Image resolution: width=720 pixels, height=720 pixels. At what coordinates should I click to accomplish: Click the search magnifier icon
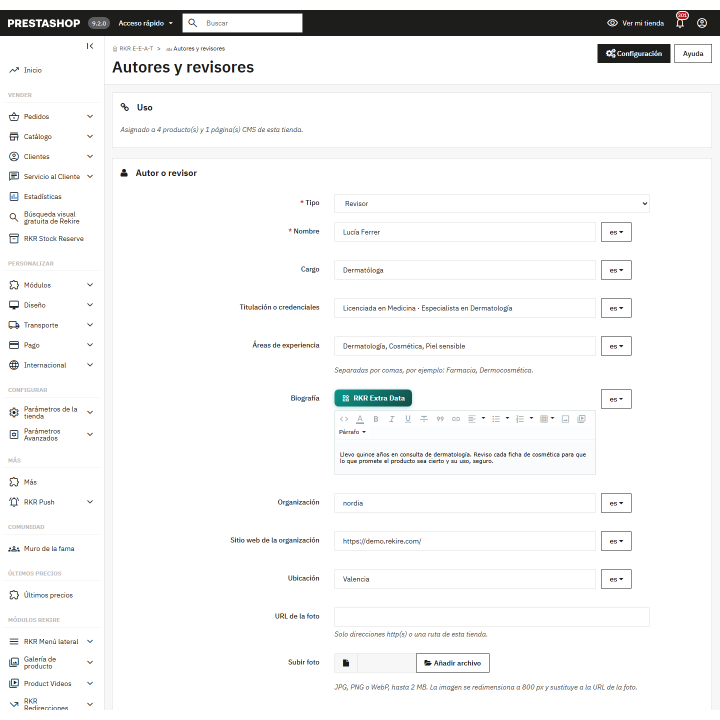pyautogui.click(x=192, y=23)
